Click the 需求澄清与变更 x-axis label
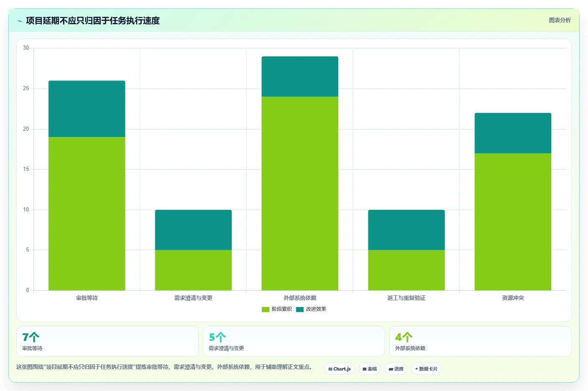The height and width of the screenshot is (391, 588). [193, 298]
